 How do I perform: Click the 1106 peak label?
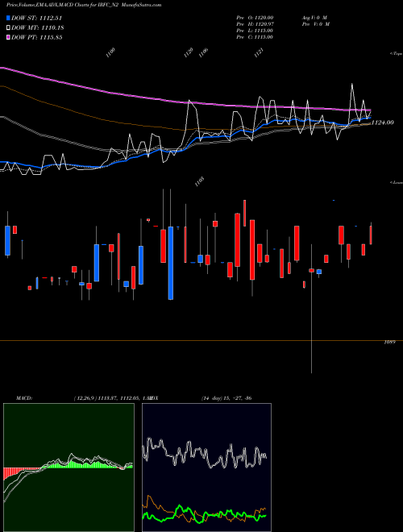[x=203, y=52]
